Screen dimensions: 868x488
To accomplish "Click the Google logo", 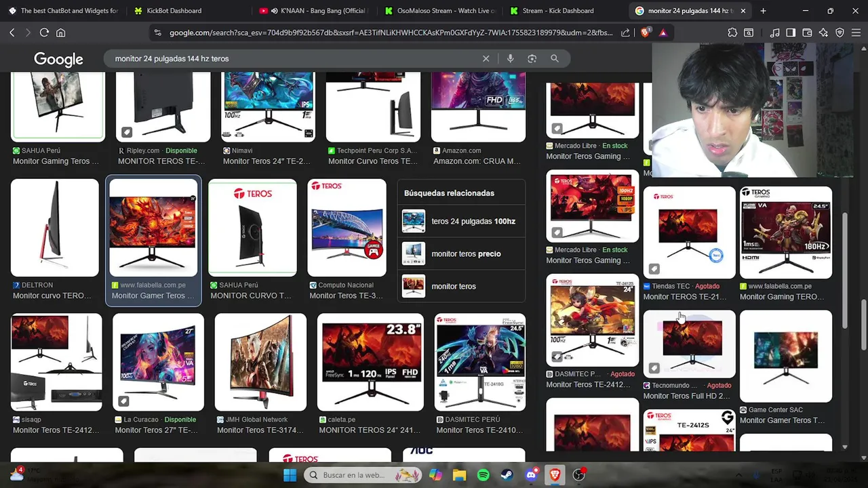I will pos(58,59).
